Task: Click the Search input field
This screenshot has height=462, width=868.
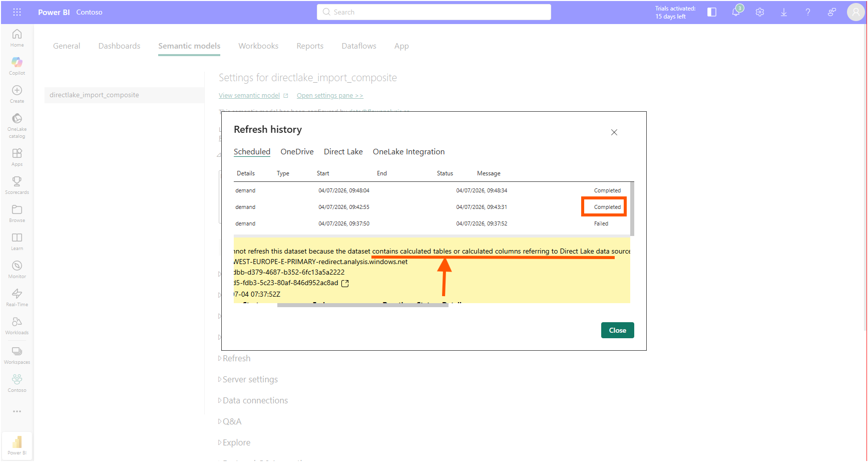Action: 434,12
